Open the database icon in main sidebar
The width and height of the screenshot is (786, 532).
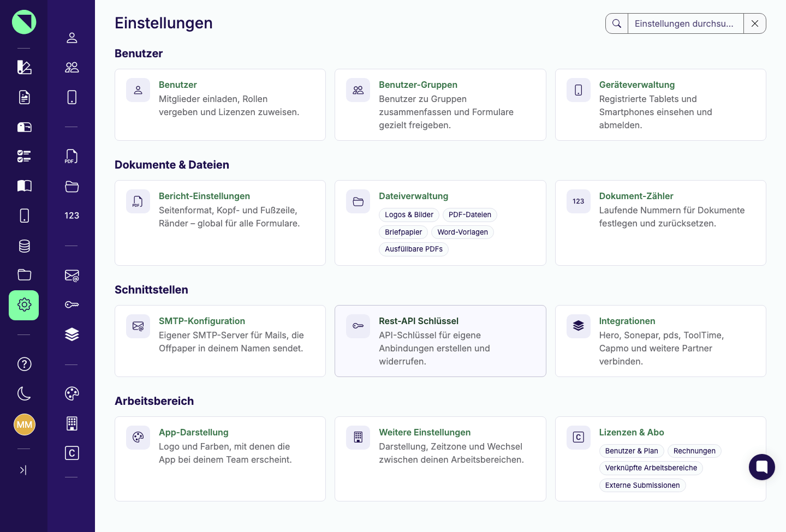[x=24, y=246]
